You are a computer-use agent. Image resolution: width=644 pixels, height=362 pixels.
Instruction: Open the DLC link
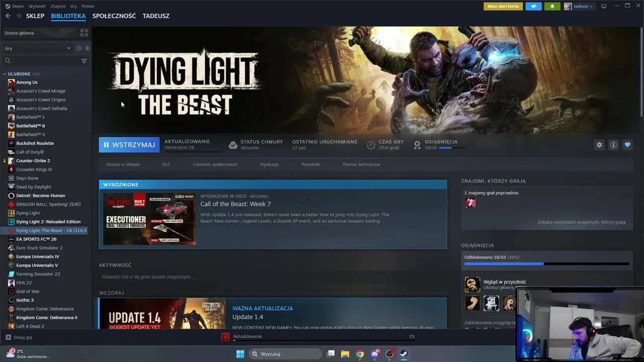[x=166, y=164]
